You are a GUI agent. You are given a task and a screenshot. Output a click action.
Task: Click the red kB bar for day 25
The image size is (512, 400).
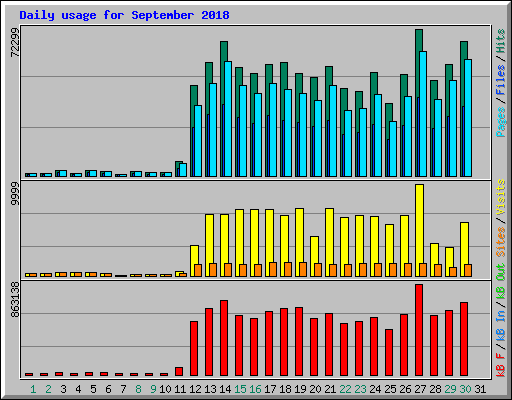[x=389, y=353]
